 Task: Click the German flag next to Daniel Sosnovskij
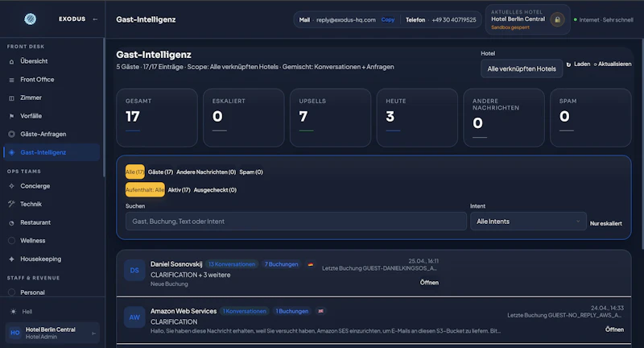(x=311, y=264)
